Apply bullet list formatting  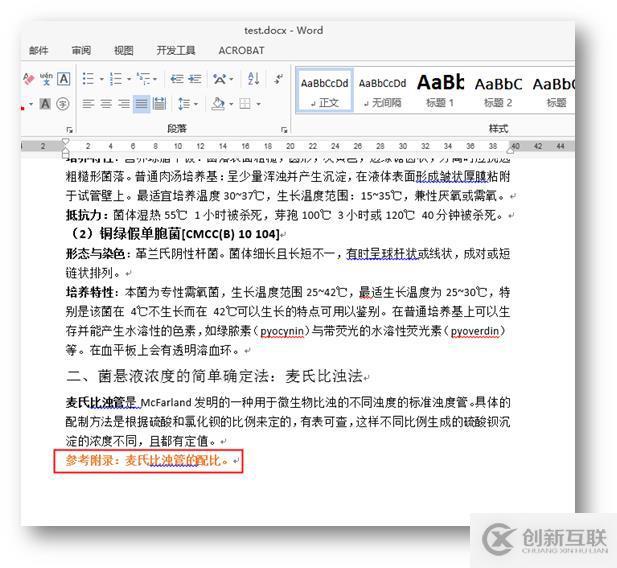pos(88,79)
